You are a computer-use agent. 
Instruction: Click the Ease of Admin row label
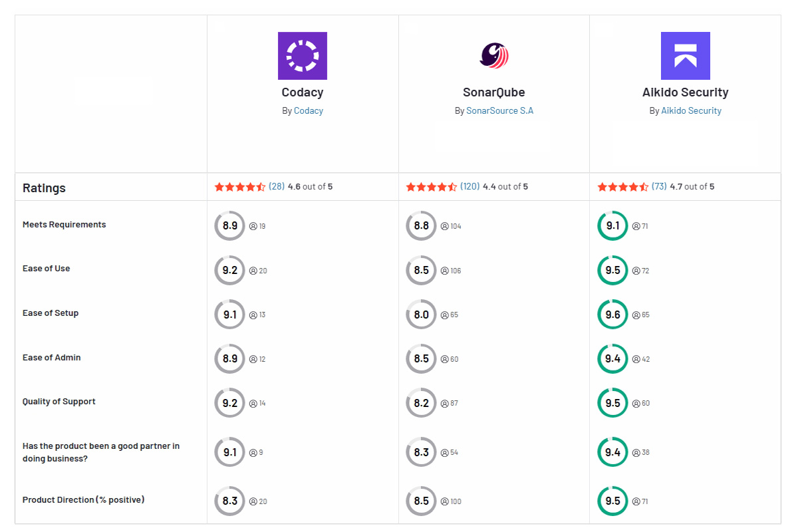52,358
